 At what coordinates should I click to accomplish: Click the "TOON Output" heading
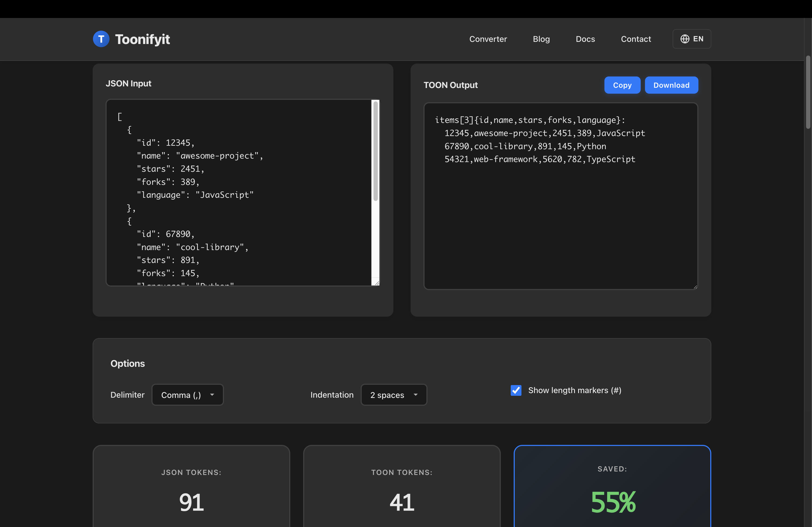tap(450, 85)
